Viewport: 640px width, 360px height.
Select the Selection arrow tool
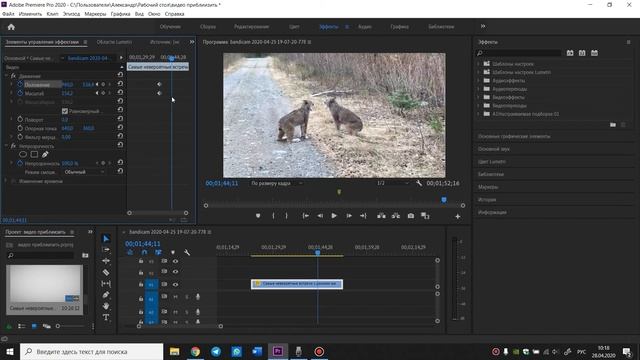point(106,238)
